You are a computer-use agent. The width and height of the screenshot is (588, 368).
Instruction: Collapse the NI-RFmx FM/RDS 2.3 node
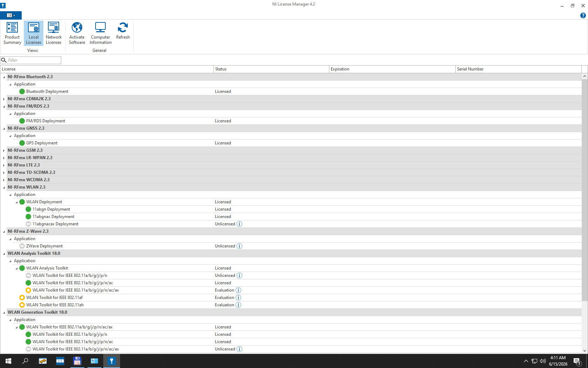pos(4,107)
